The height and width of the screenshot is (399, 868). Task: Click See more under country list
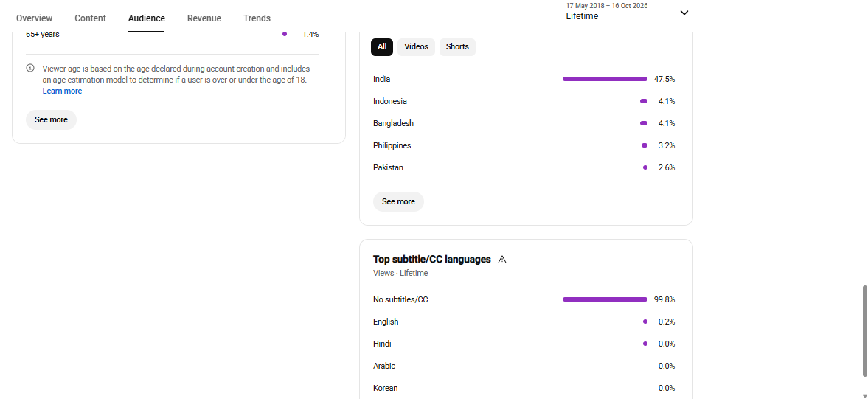(x=398, y=201)
